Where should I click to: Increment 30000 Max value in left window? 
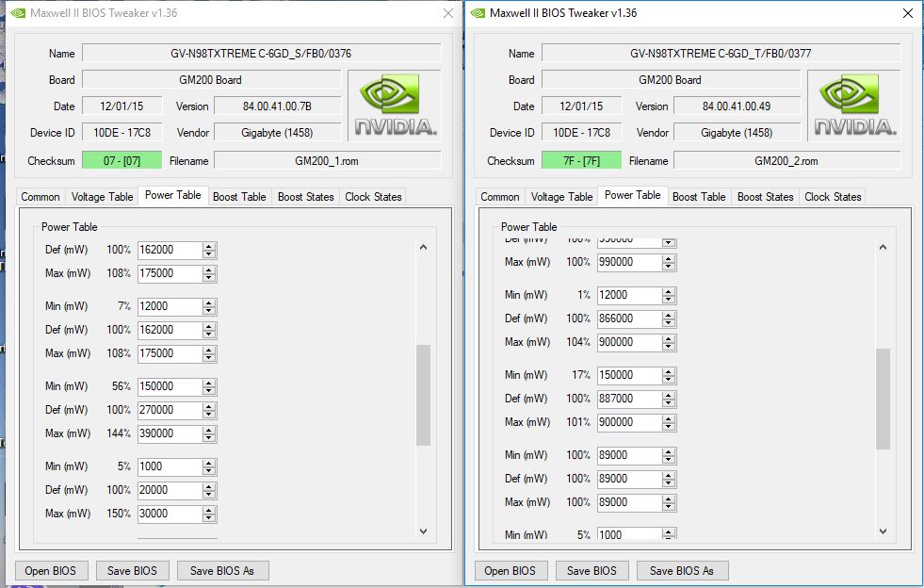pos(209,510)
